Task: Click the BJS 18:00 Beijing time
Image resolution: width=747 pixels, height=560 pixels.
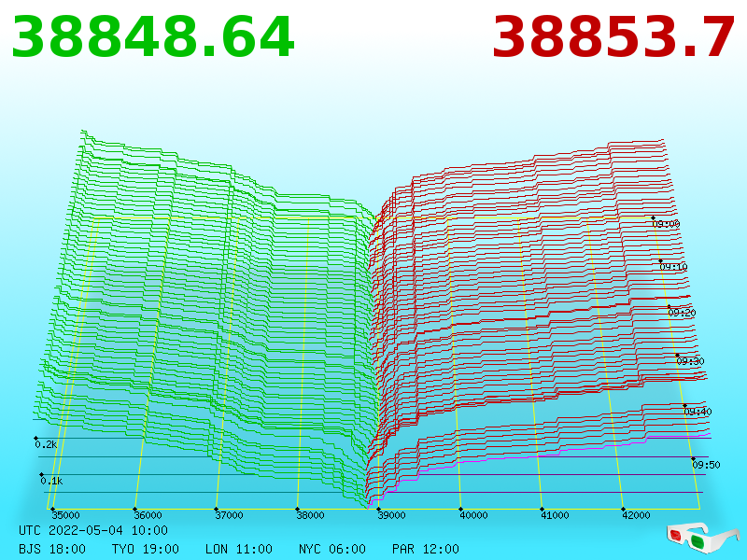Action: 52,549
